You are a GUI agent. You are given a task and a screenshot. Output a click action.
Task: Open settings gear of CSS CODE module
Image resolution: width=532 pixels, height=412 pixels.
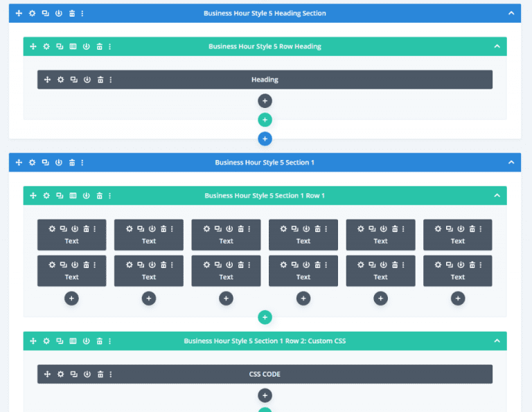point(60,375)
